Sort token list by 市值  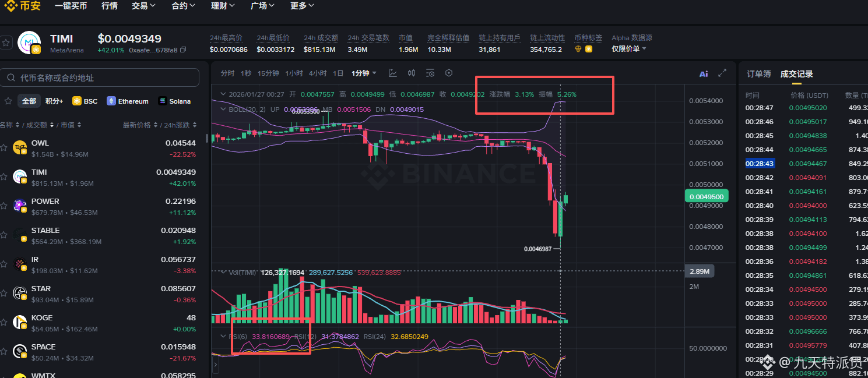(x=71, y=125)
